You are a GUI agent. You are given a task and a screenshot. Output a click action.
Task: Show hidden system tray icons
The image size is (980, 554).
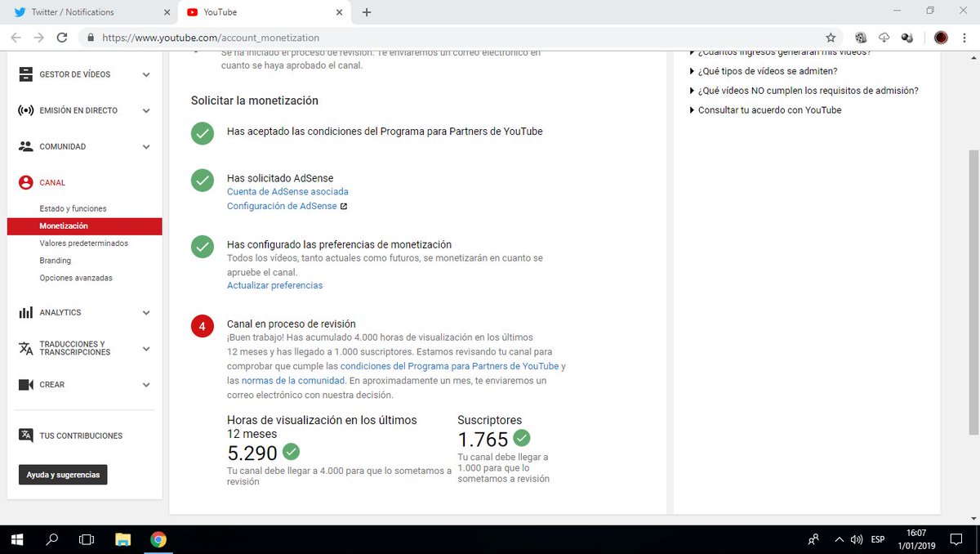[839, 539]
